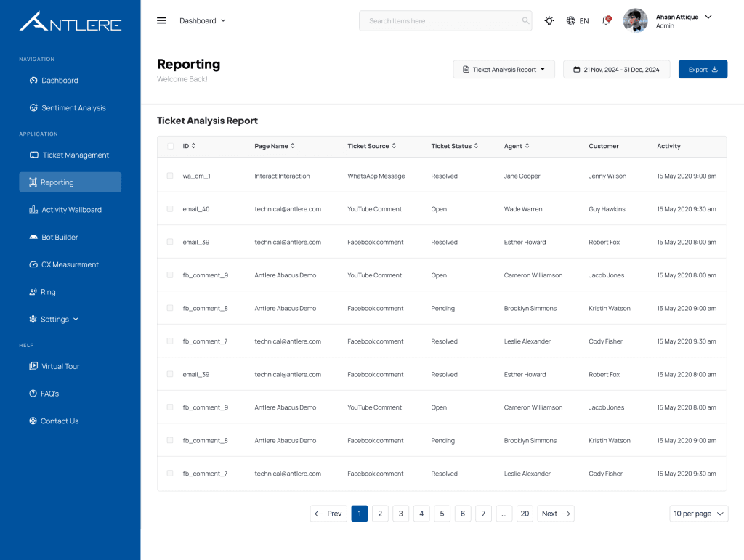744x560 pixels.
Task: Open Bot Builder menu item
Action: click(70, 237)
